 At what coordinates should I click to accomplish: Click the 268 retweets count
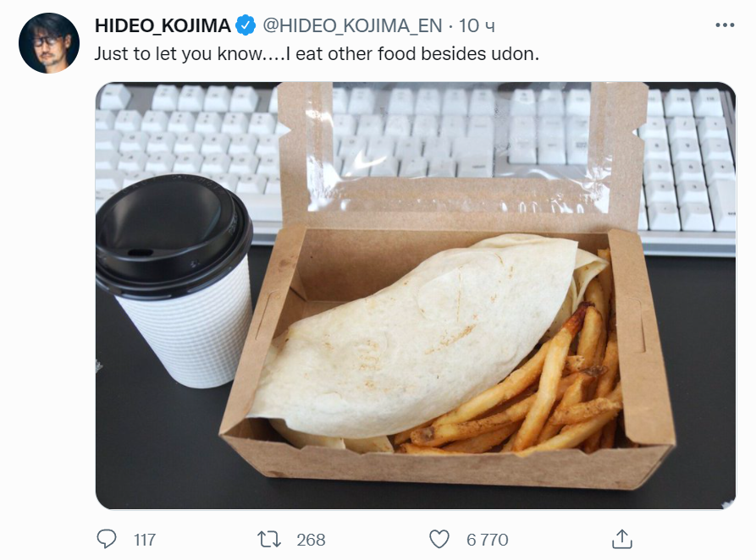coord(311,540)
